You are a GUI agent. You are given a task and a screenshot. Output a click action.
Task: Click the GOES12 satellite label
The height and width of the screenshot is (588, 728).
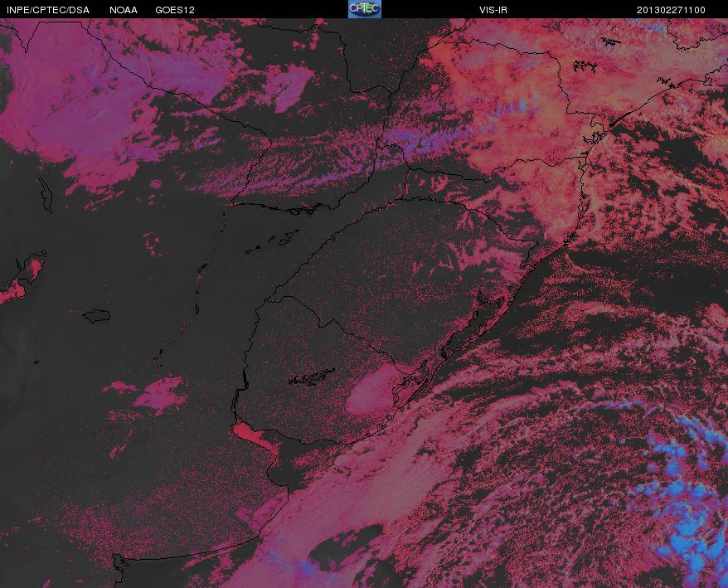click(x=175, y=10)
